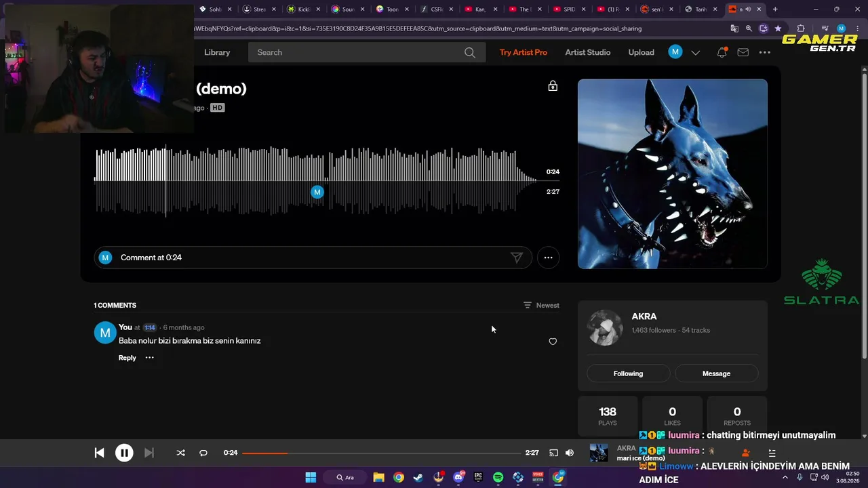This screenshot has width=868, height=488.
Task: Seek along the bottom player progress bar
Action: [x=382, y=453]
